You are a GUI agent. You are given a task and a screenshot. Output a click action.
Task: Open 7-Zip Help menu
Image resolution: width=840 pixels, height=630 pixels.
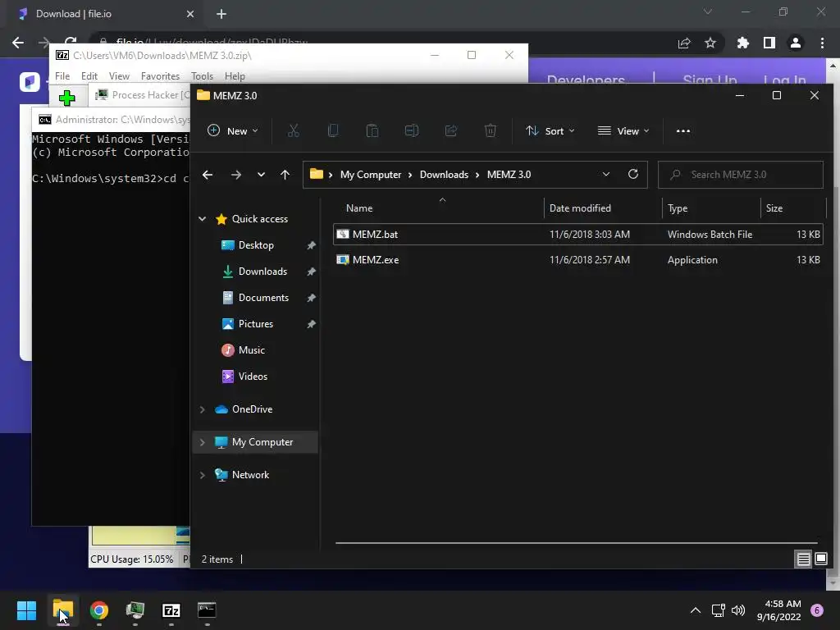[x=235, y=76]
